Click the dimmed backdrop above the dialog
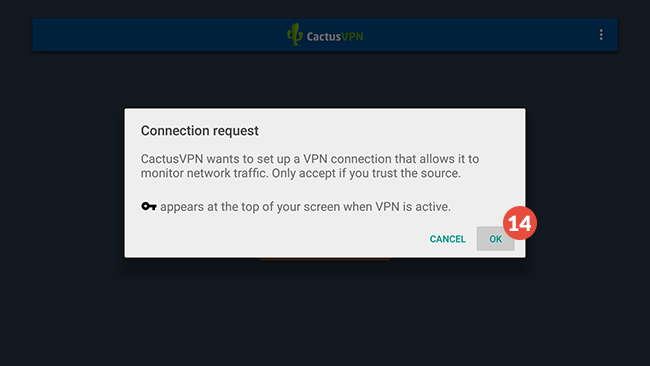This screenshot has height=366, width=650. 325,80
